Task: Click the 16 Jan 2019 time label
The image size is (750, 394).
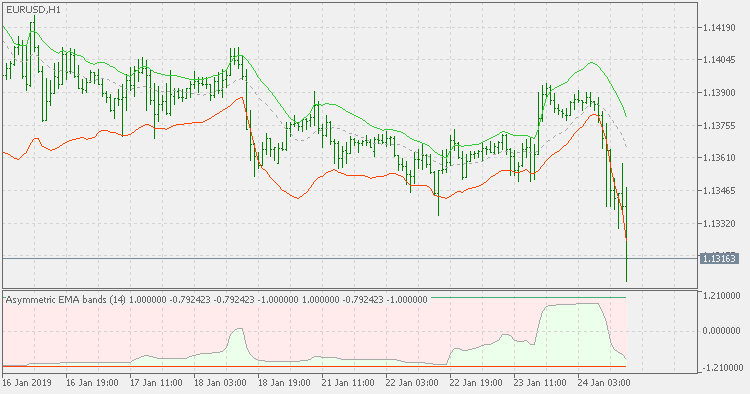Action: point(27,383)
